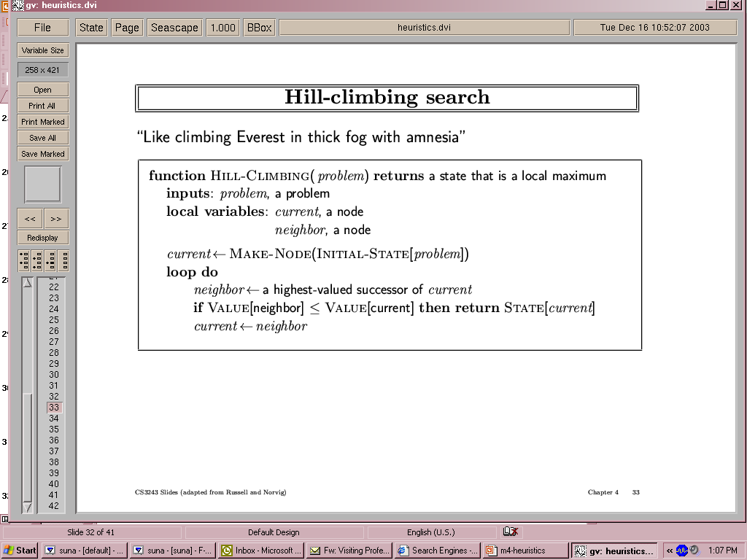Expand hidden system tray icons chevron
The height and width of the screenshot is (560, 747).
pyautogui.click(x=669, y=551)
